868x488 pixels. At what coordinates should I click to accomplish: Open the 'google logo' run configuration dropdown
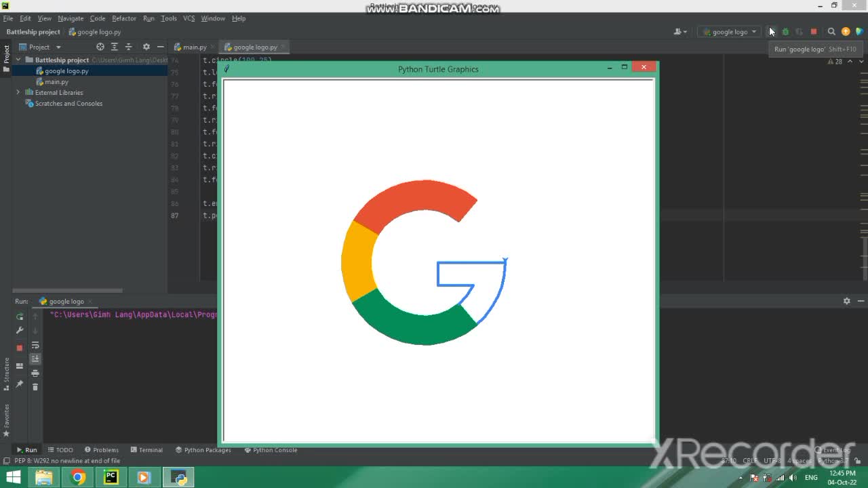coord(730,32)
